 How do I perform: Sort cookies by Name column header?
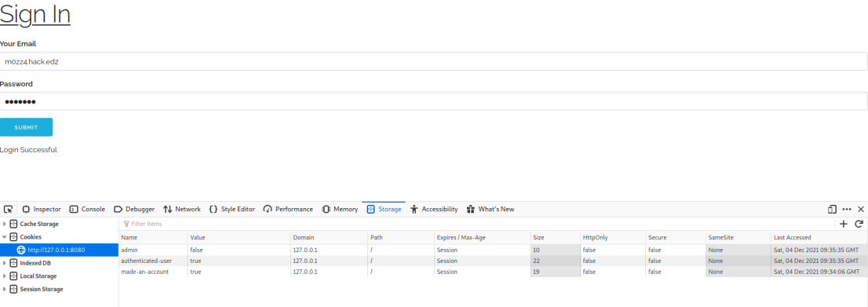pyautogui.click(x=153, y=237)
